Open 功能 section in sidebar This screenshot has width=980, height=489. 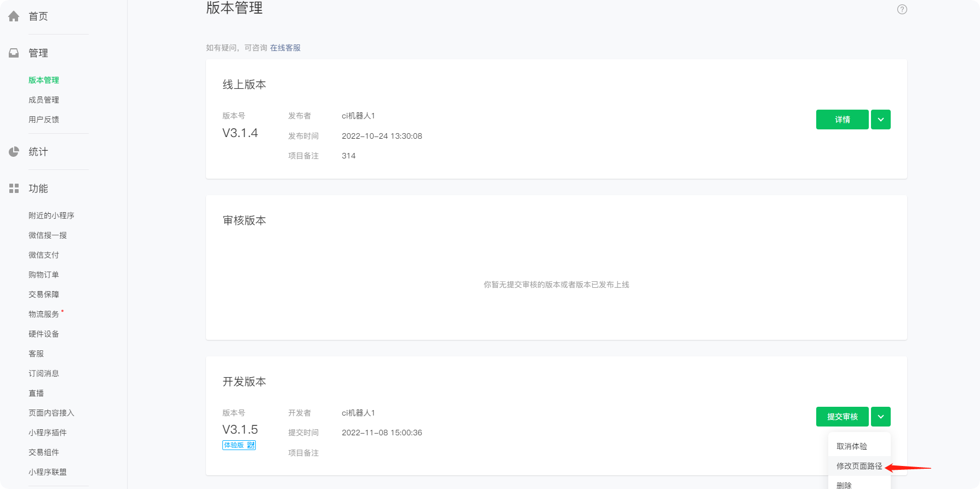(38, 189)
